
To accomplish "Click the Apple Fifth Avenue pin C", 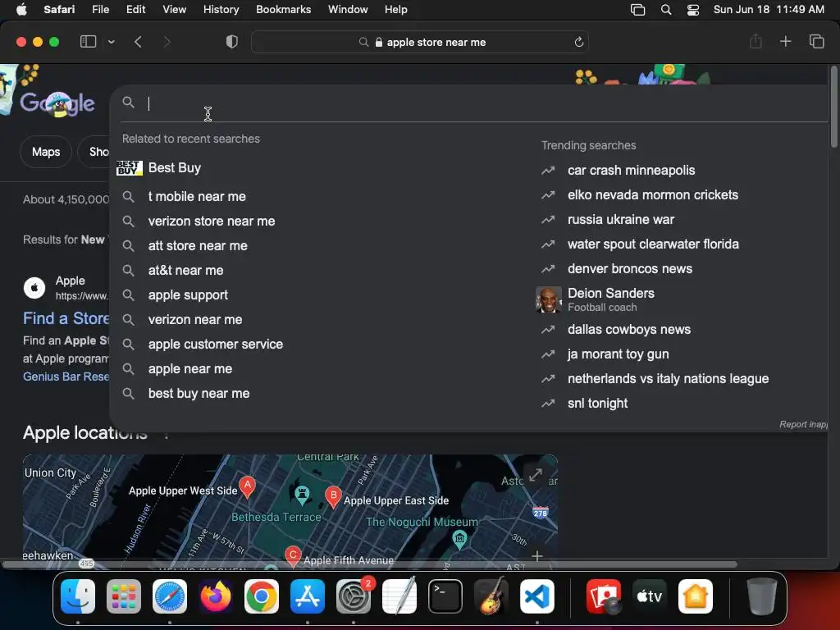I will coord(293,556).
